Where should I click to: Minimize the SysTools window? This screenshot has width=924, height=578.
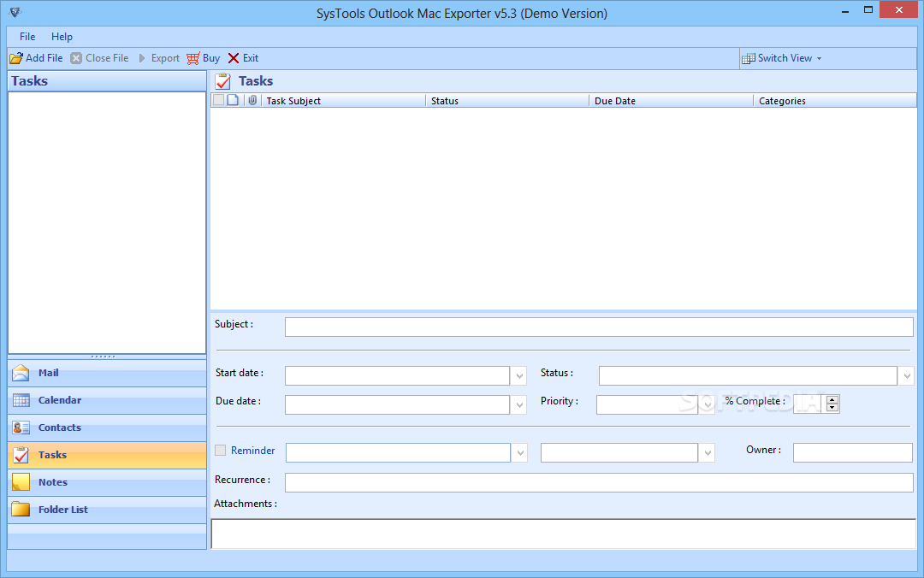click(x=845, y=10)
